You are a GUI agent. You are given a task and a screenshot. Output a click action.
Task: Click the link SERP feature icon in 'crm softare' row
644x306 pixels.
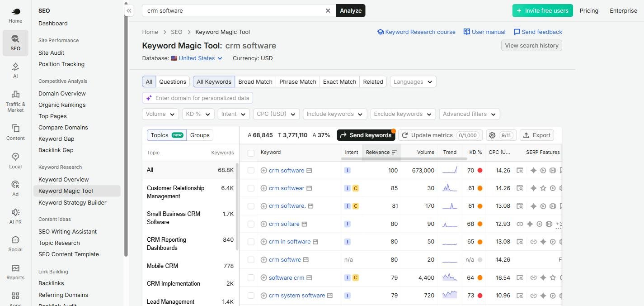pyautogui.click(x=520, y=224)
